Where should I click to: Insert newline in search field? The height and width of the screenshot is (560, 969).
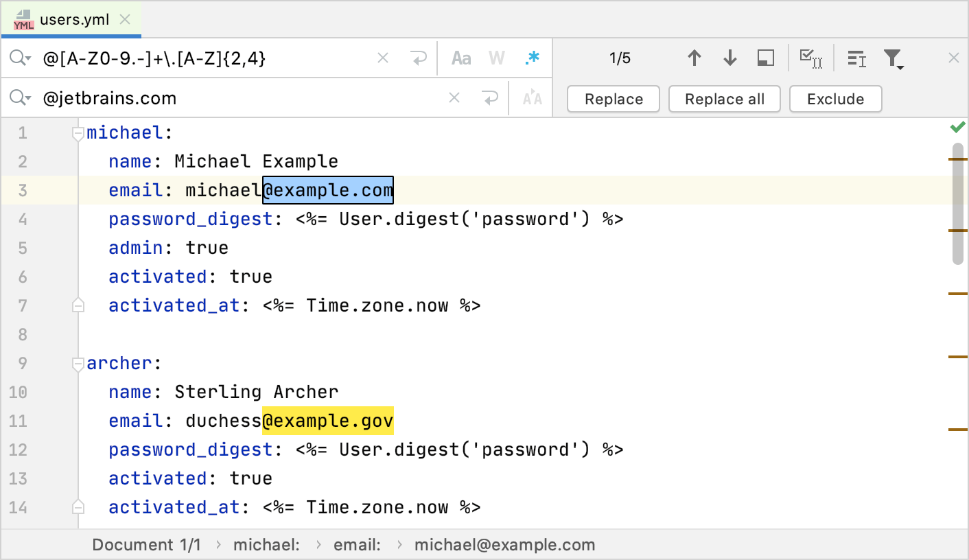[419, 58]
